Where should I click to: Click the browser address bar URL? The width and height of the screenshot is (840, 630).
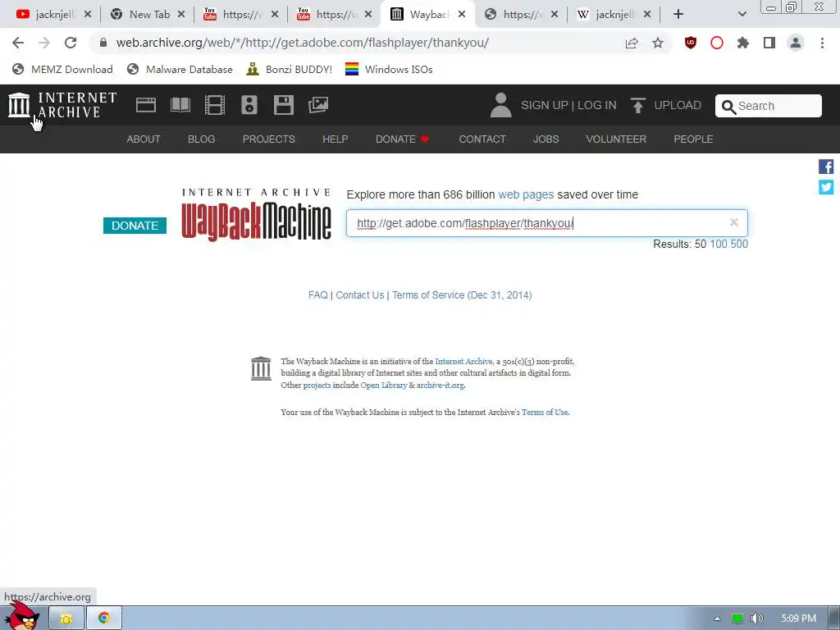point(303,43)
